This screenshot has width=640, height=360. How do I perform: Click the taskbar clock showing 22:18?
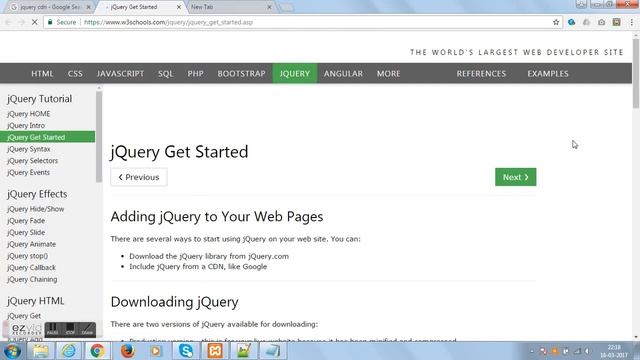pos(614,351)
